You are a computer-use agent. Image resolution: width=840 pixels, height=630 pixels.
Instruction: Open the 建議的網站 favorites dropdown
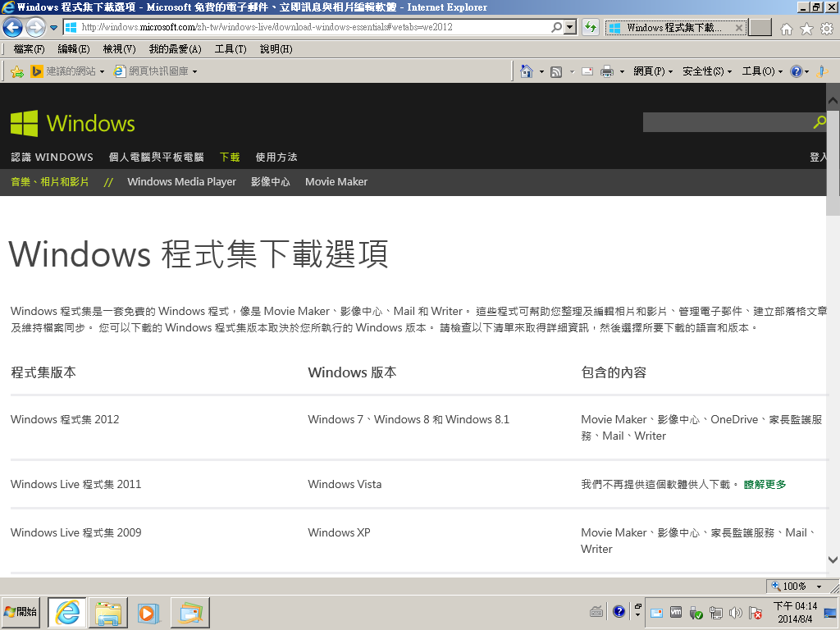[x=67, y=71]
